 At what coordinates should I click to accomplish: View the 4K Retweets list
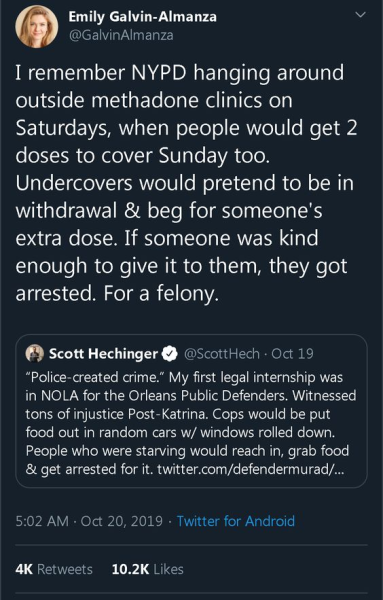pos(54,569)
